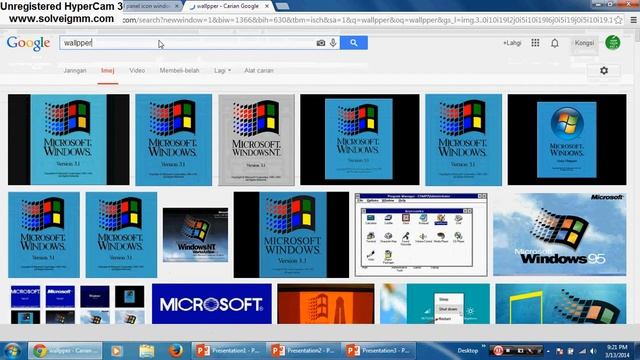Image resolution: width=640 pixels, height=360 pixels.
Task: Open the large second-row Windows 3.1 thumbnail with black sides
Action: pyautogui.click(x=291, y=235)
